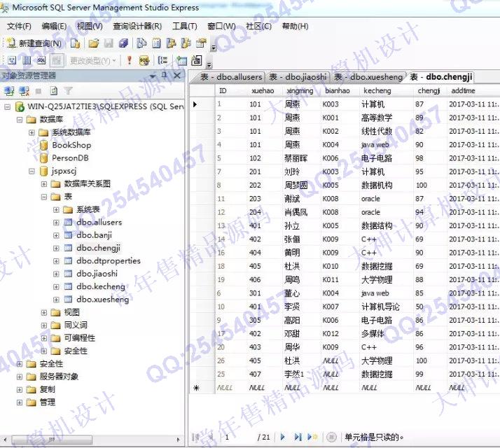This screenshot has width=500, height=448.
Task: Open the Window (窗口) menu
Action: [221, 26]
